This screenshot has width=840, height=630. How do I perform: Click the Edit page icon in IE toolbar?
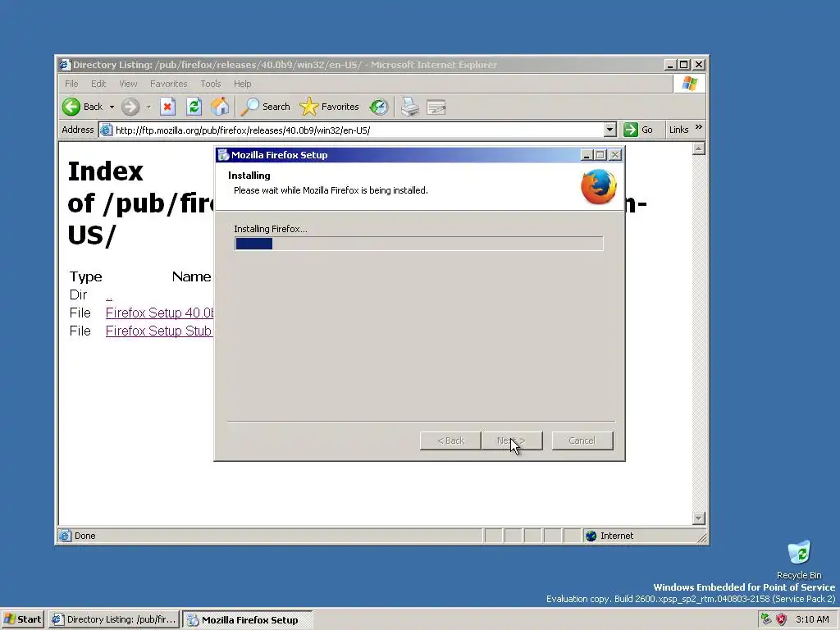coord(436,107)
